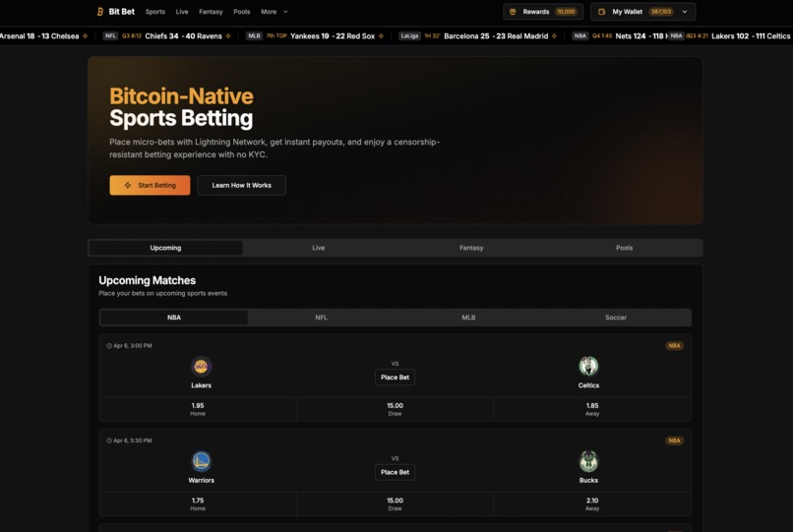This screenshot has height=532, width=793.
Task: Click clock icon beside Apr 6, 5:30 PM
Action: click(x=109, y=441)
